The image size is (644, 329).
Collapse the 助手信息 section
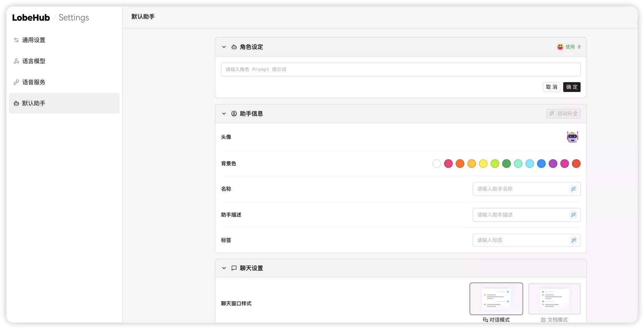[x=224, y=114]
